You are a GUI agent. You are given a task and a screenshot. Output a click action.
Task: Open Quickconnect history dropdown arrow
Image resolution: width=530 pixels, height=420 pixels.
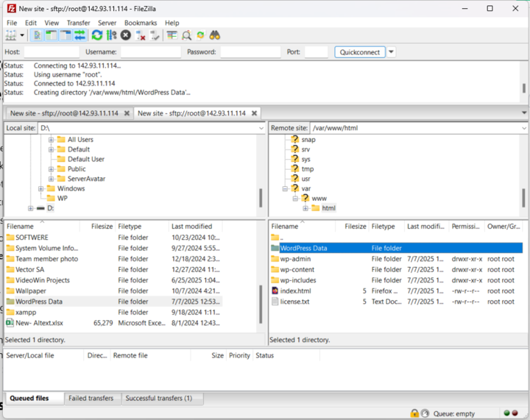pyautogui.click(x=391, y=52)
